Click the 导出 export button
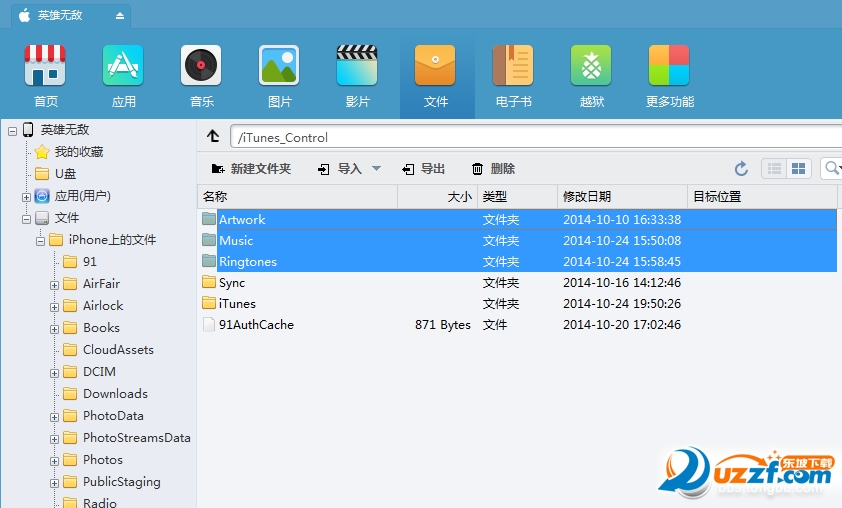Viewport: 842px width, 508px height. pos(424,169)
